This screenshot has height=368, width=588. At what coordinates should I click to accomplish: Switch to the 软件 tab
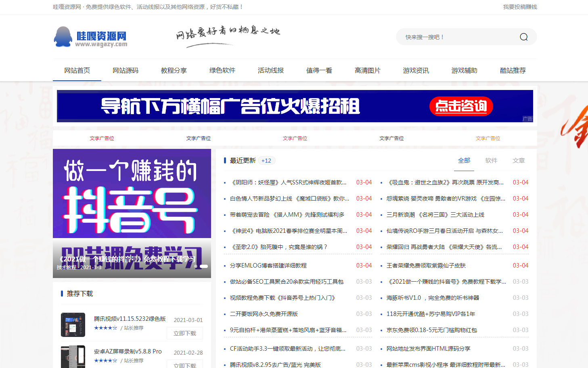(491, 161)
